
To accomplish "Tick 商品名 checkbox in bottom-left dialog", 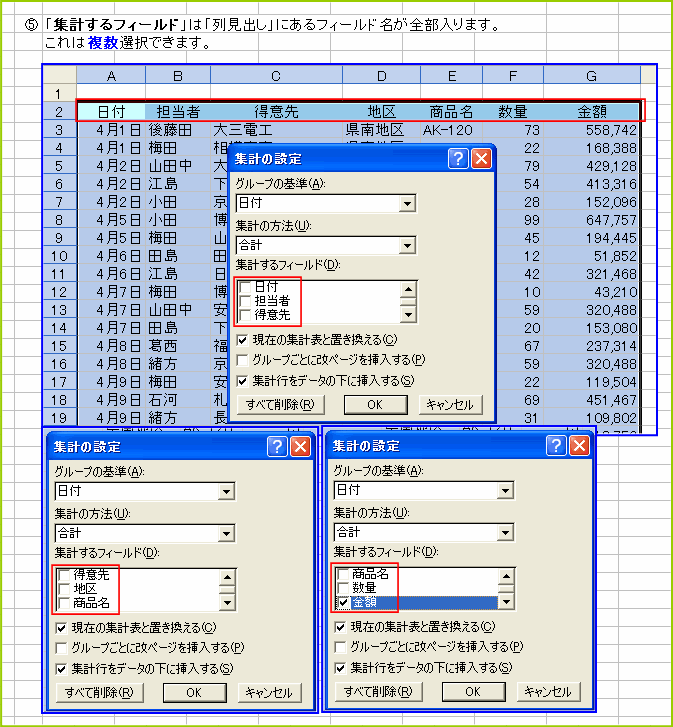I will 64,603.
